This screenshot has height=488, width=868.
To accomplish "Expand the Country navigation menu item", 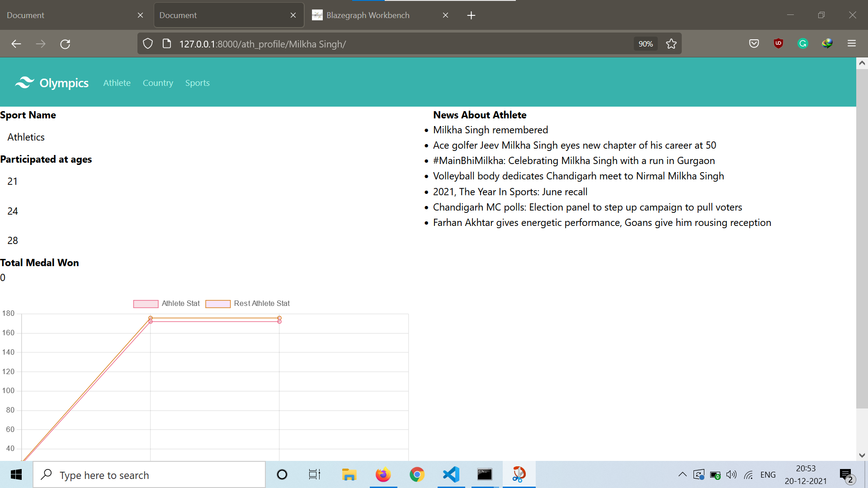I will (x=157, y=83).
